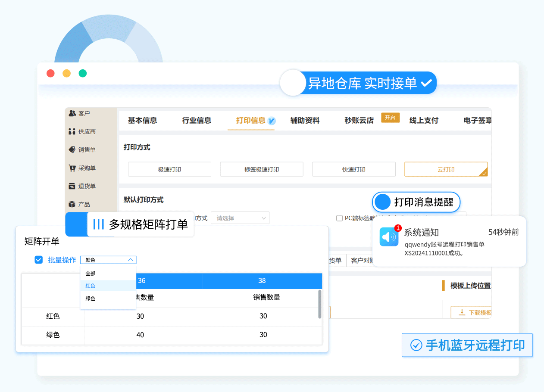Viewport: 544px width, 392px height.
Task: Uncheck the 批量操作 checkbox
Action: 39,260
